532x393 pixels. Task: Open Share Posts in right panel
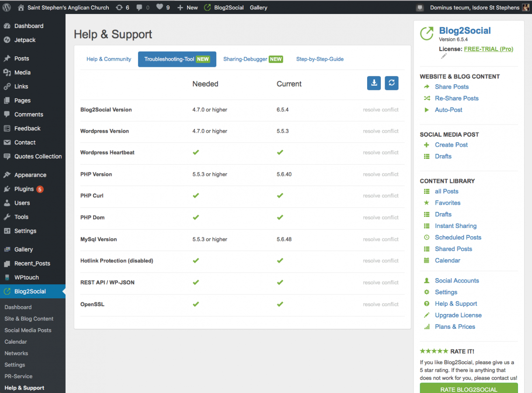452,87
